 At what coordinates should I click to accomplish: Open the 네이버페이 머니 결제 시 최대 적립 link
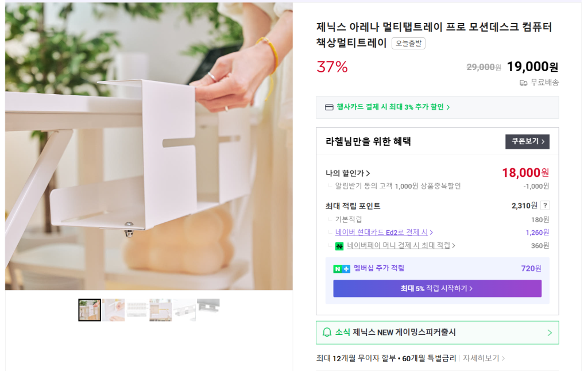[x=401, y=246]
